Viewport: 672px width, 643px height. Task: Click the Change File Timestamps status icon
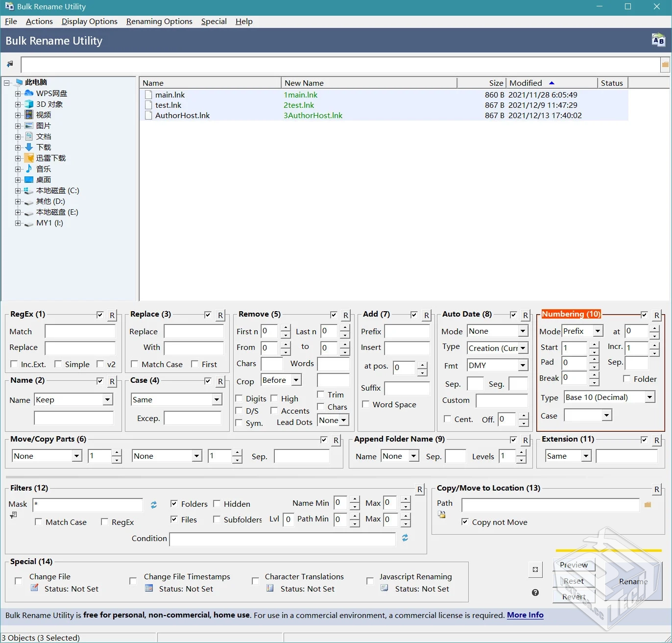tap(149, 588)
